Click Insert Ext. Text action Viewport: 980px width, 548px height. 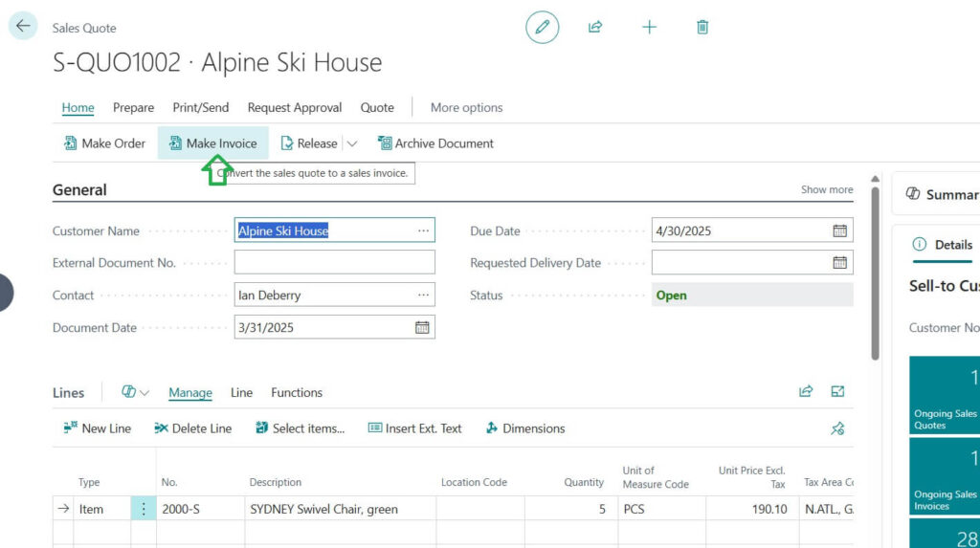coord(415,428)
